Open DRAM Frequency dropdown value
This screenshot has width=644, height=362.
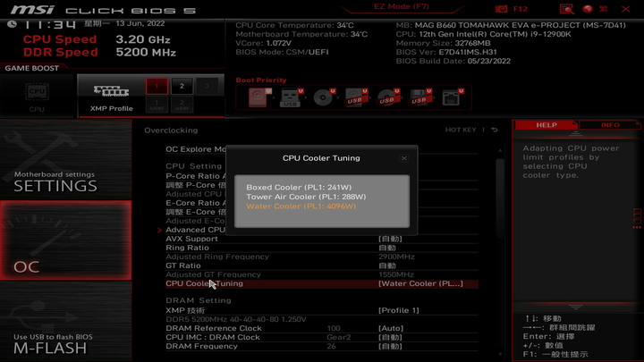coord(390,347)
